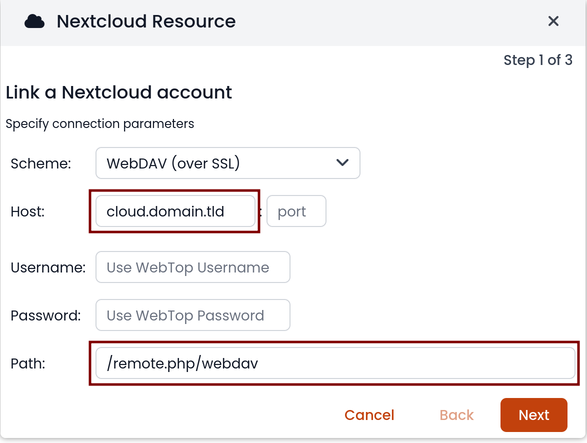
Task: Click the Nextcloud cloud icon in header
Action: (34, 21)
